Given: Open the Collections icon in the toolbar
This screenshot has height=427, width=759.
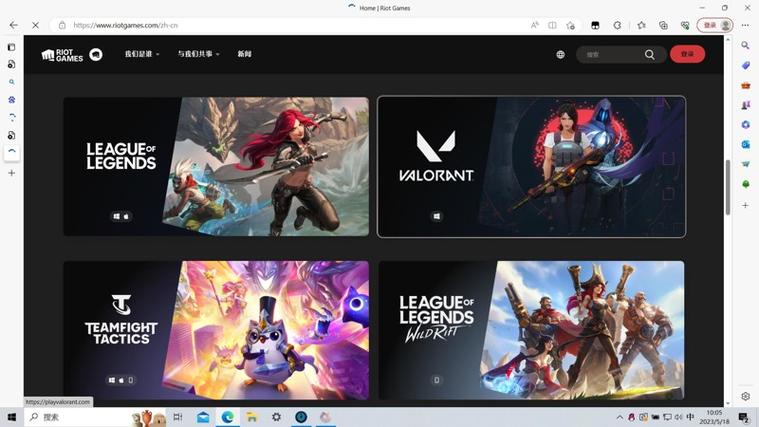Looking at the screenshot, I should click(x=663, y=25).
